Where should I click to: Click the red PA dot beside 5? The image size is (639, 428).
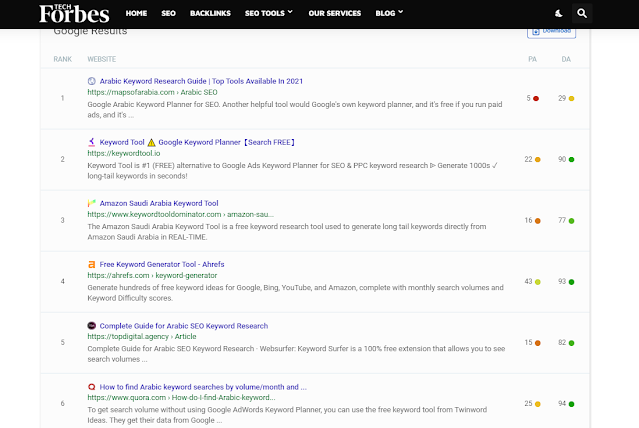[x=536, y=98]
